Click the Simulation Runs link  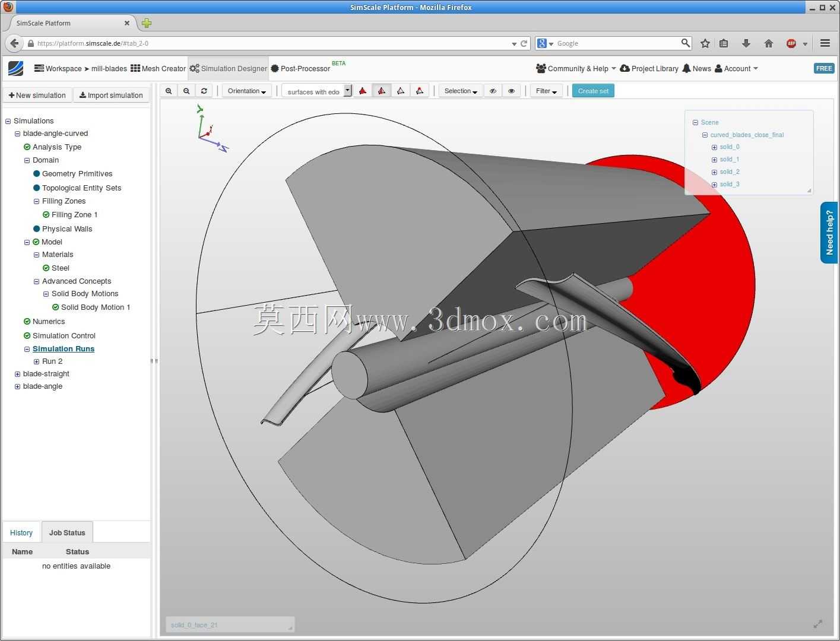pyautogui.click(x=64, y=349)
